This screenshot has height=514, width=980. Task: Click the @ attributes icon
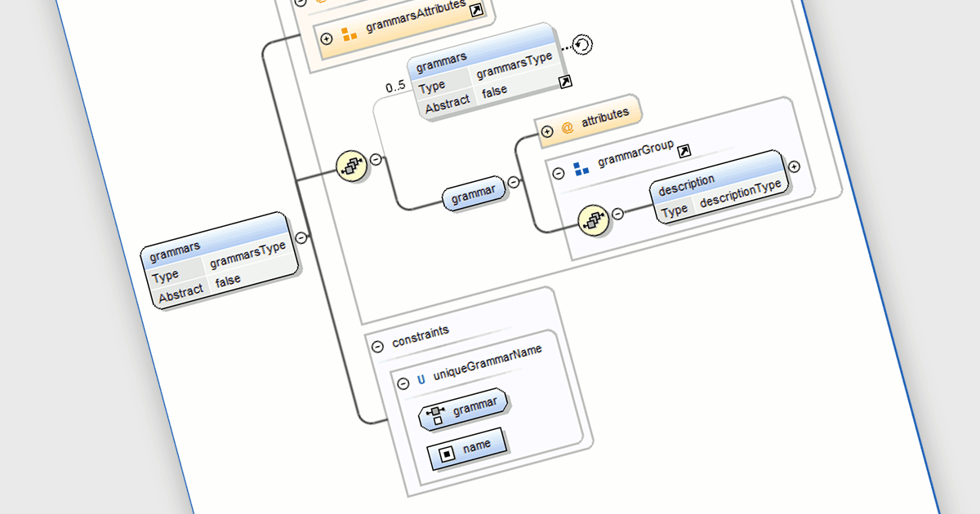click(568, 127)
